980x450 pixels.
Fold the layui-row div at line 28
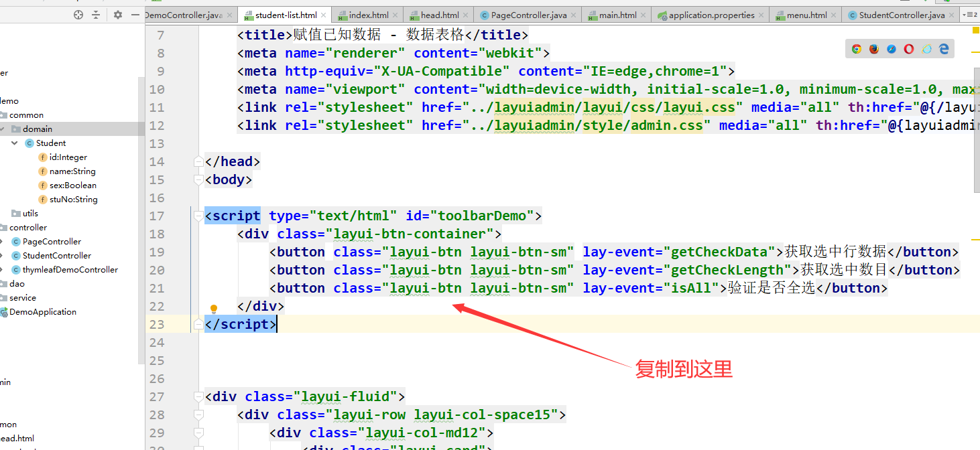tap(198, 415)
